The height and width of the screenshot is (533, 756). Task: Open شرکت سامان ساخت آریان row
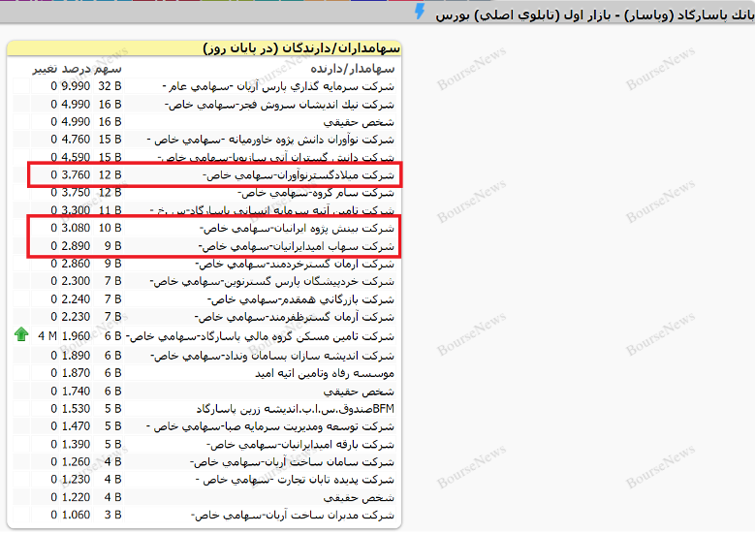pos(292,462)
